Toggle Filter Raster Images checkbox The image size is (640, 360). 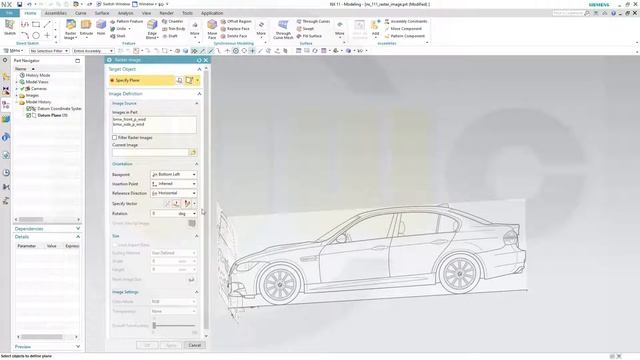114,138
